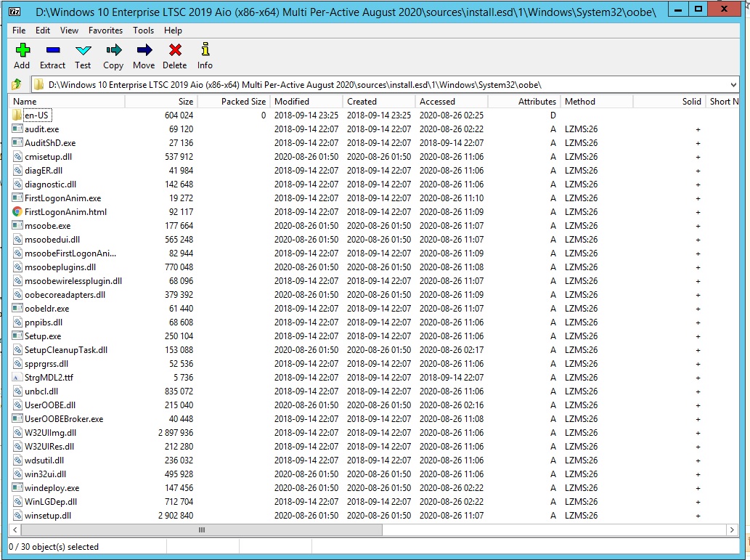Image resolution: width=750 pixels, height=560 pixels.
Task: Click the Add toolbar icon
Action: tap(22, 50)
